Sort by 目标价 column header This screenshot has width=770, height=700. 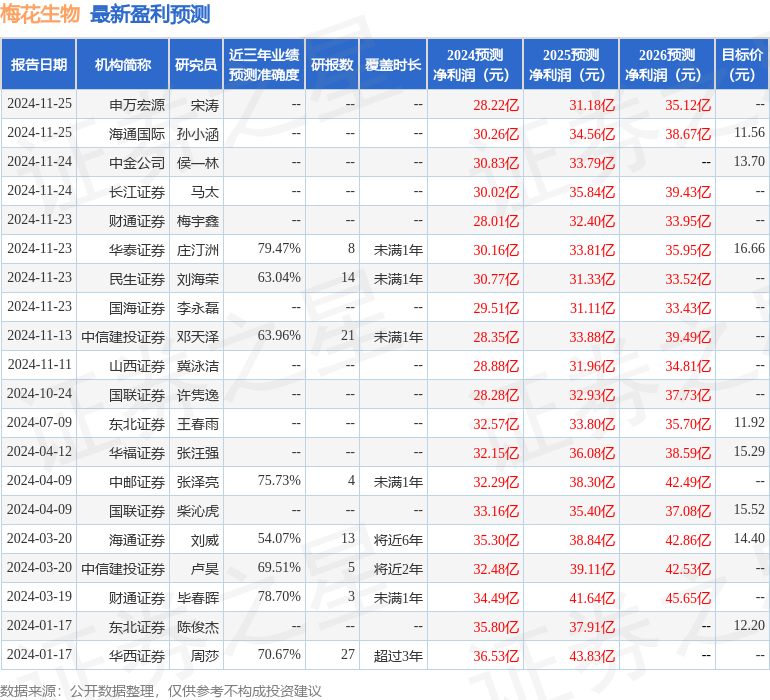pyautogui.click(x=742, y=65)
